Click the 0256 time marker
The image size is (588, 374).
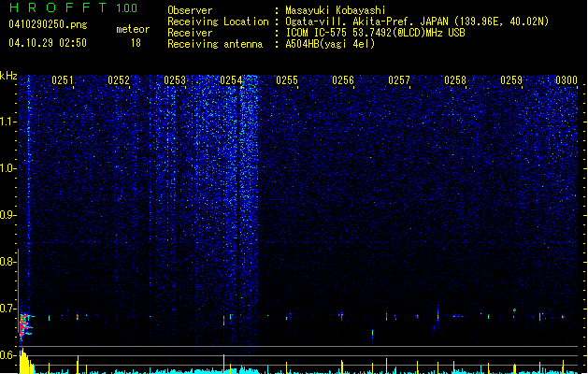click(x=343, y=80)
